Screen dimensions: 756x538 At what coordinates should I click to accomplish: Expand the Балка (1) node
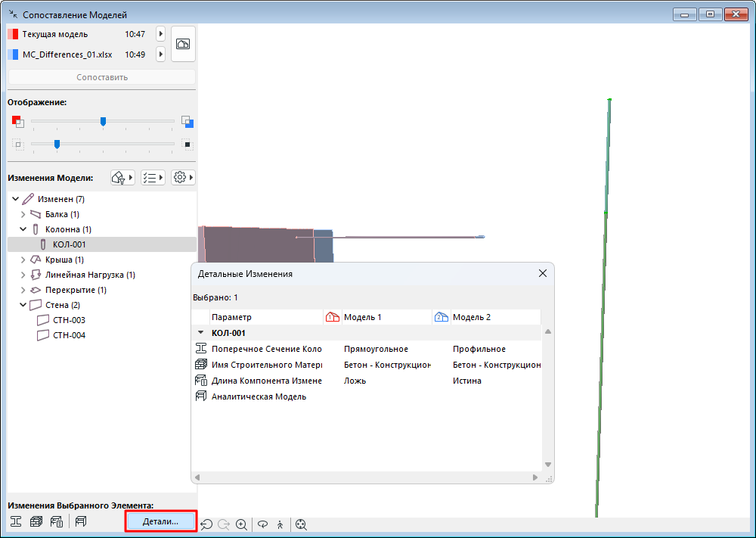pos(23,214)
